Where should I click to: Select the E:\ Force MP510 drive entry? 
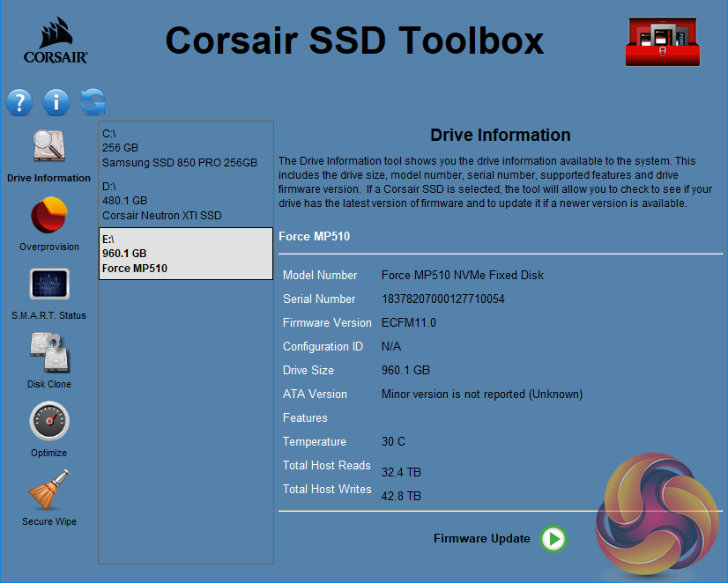(185, 254)
